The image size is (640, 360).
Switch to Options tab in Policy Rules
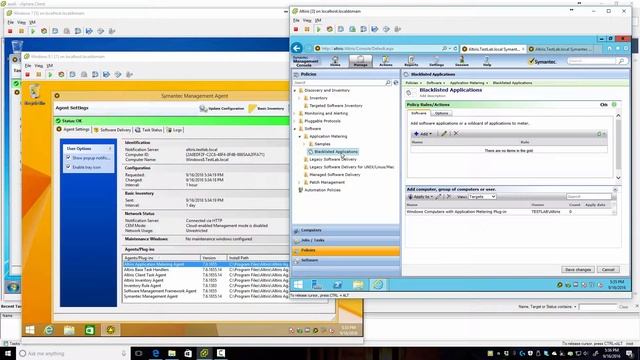(x=441, y=113)
